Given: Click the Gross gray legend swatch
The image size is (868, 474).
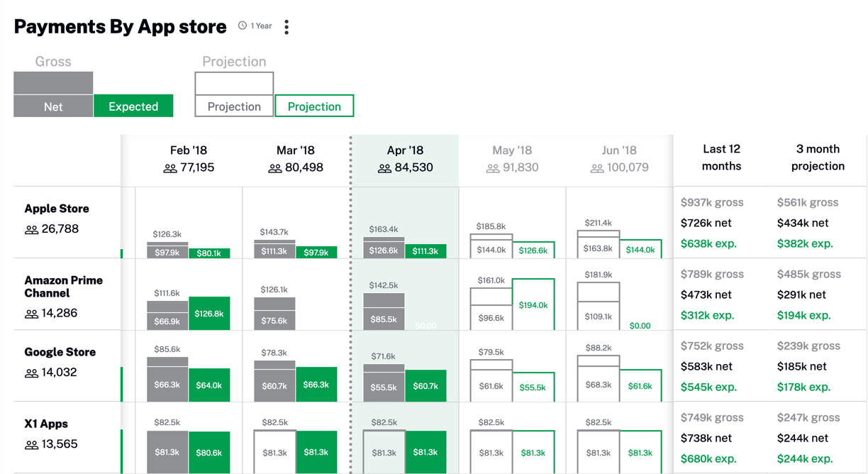Looking at the screenshot, I should click(x=53, y=82).
